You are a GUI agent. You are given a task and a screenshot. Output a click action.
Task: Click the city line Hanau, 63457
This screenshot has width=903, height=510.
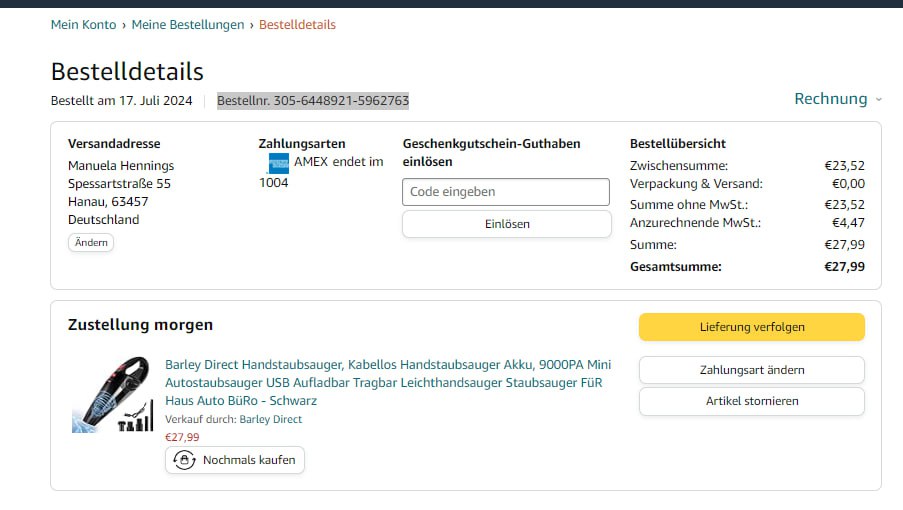(x=108, y=201)
